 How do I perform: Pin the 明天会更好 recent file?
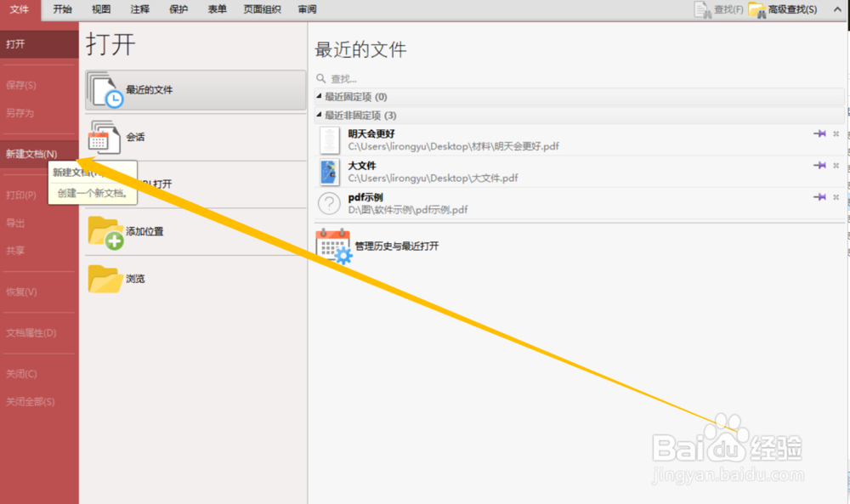tap(819, 134)
